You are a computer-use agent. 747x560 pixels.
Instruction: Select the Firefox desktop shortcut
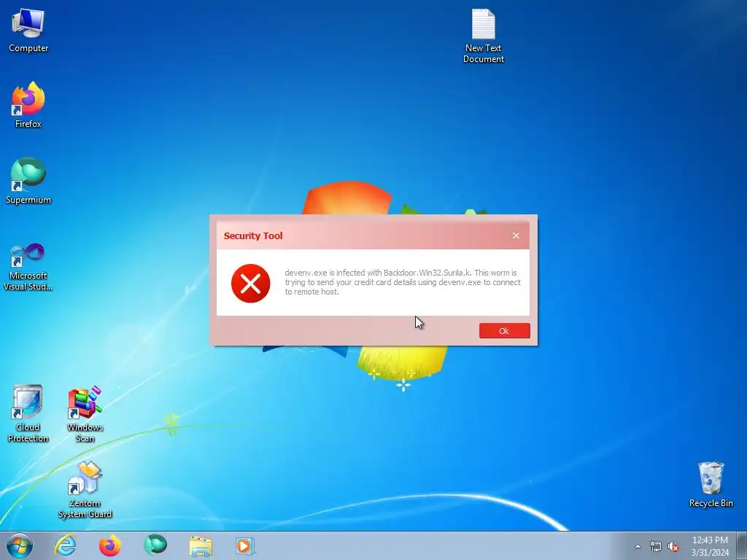(28, 105)
